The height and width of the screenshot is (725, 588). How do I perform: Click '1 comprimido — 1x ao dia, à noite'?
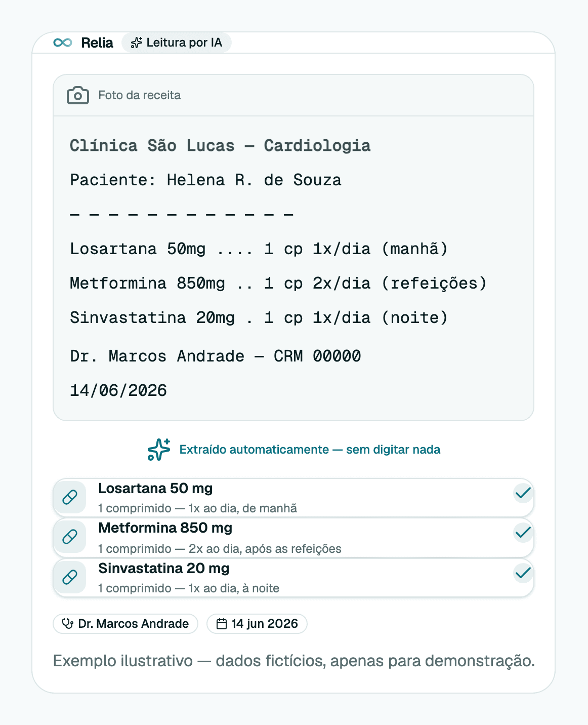click(x=189, y=588)
